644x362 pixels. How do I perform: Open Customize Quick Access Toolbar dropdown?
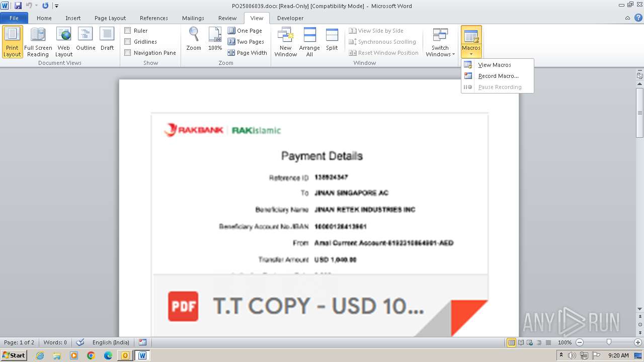(56, 6)
